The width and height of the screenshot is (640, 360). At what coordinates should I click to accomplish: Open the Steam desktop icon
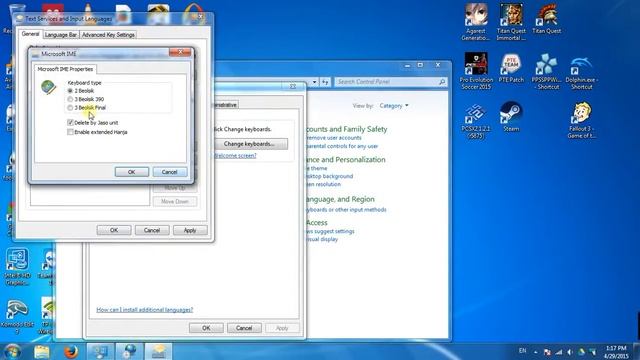tap(511, 117)
